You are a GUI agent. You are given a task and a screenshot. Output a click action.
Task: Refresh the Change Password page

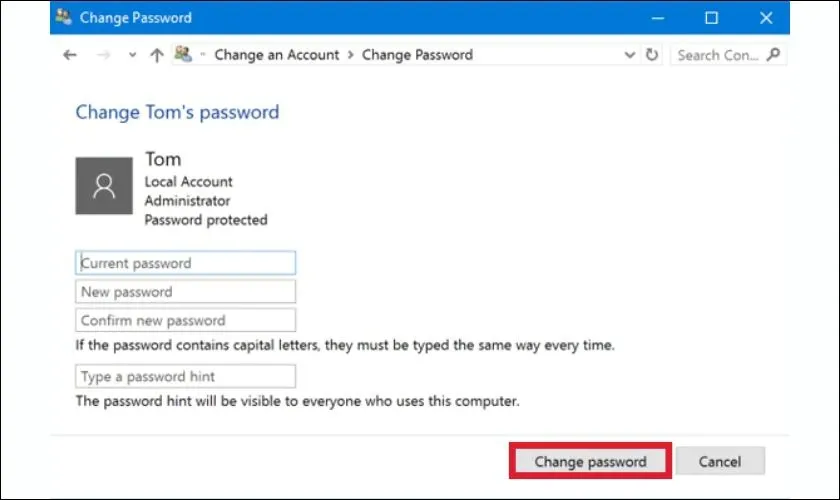[x=652, y=55]
